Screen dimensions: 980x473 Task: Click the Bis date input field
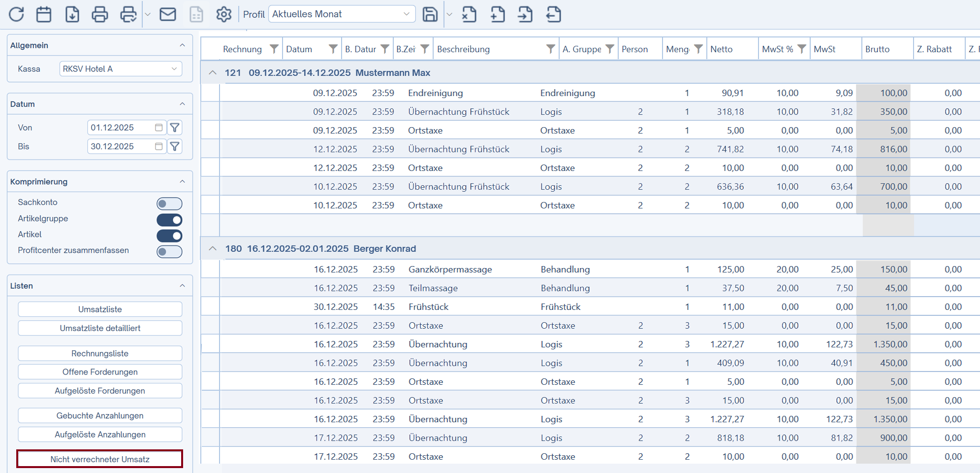[121, 146]
